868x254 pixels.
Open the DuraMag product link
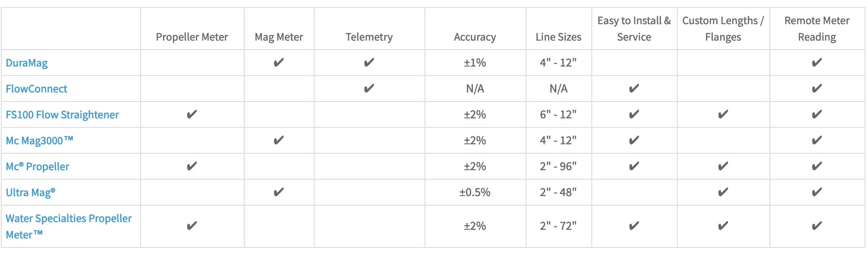27,63
